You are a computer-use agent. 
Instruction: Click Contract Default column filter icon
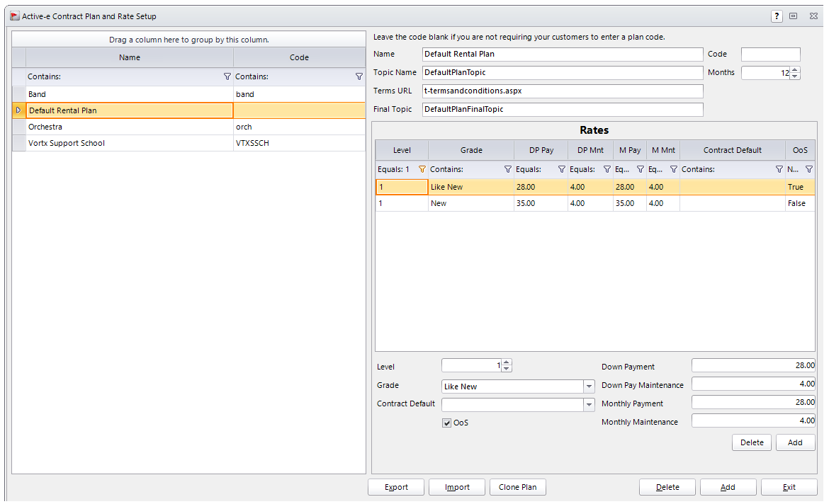pos(779,169)
